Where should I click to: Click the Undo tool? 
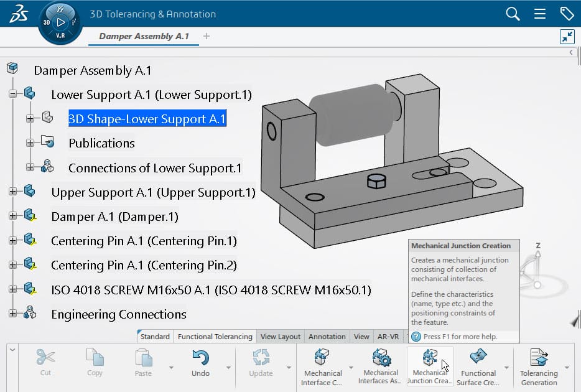200,362
